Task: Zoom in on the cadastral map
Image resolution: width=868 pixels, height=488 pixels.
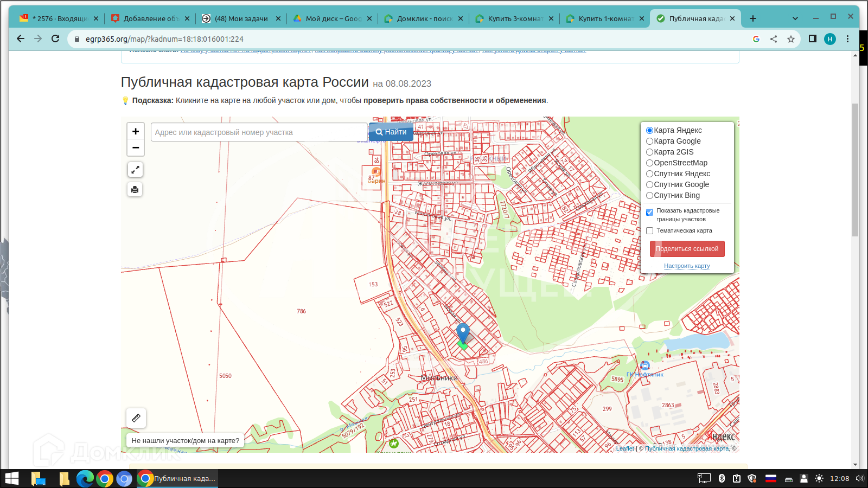Action: click(136, 131)
